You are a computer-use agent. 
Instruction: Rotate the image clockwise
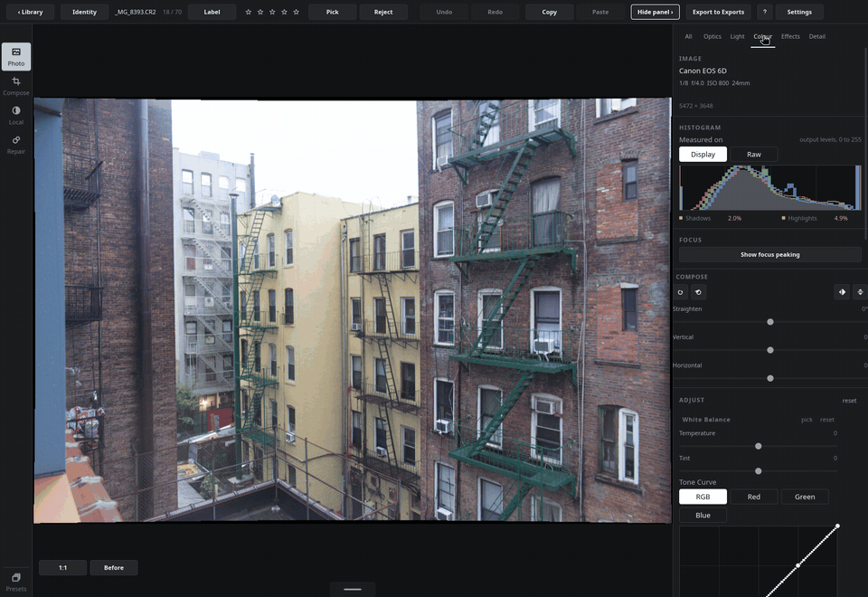pos(680,292)
